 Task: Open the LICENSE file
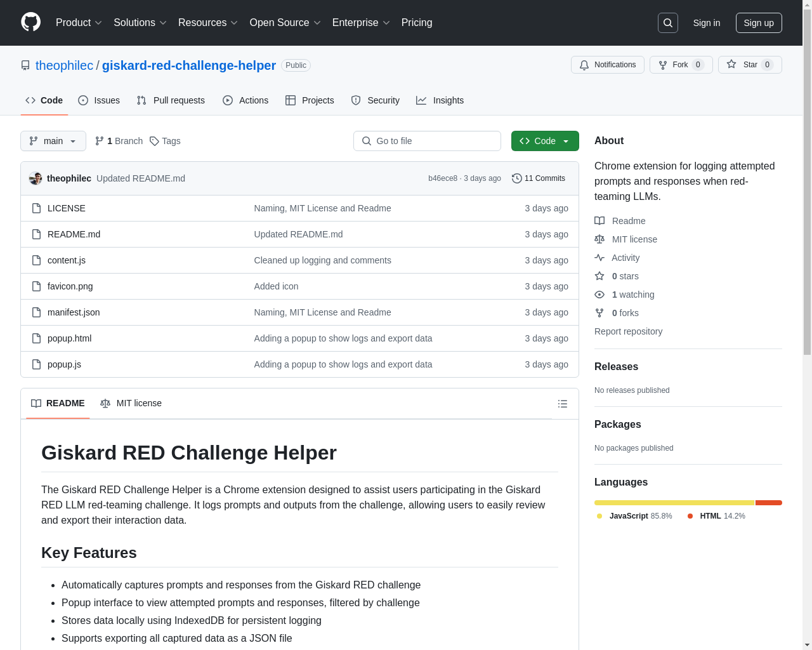[x=67, y=208]
